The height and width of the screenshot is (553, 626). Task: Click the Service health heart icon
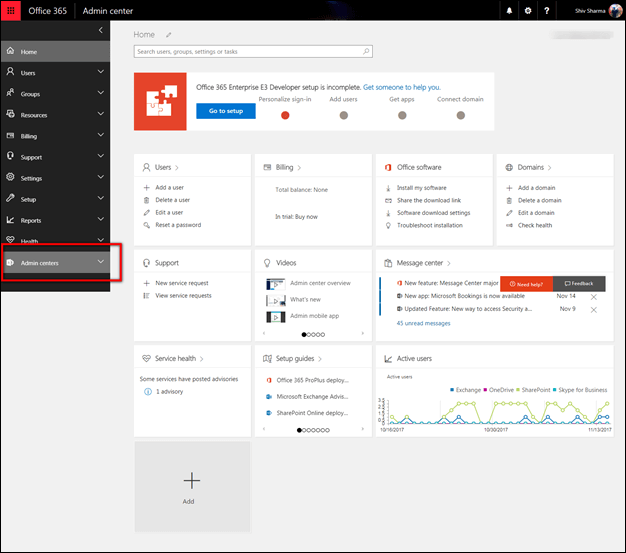click(147, 359)
